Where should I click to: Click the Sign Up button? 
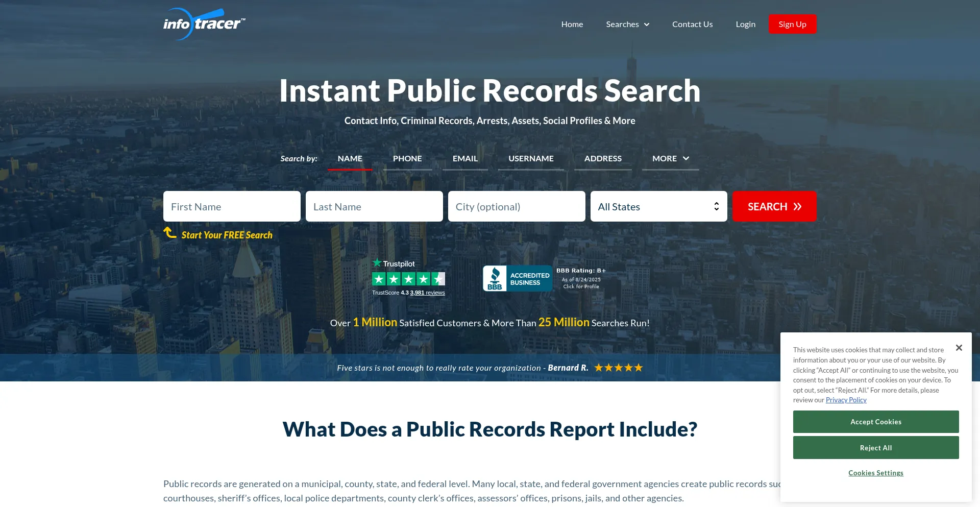point(792,24)
